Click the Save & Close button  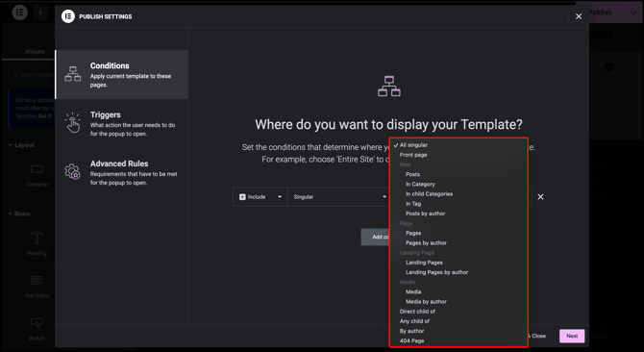[538, 336]
